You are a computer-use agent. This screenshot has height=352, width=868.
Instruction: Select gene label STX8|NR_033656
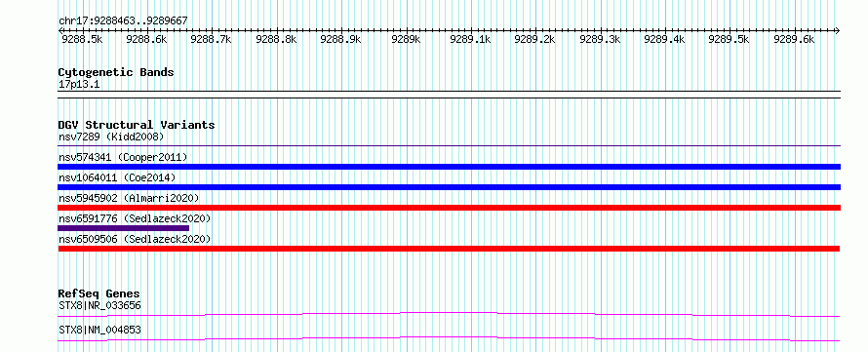pos(99,305)
